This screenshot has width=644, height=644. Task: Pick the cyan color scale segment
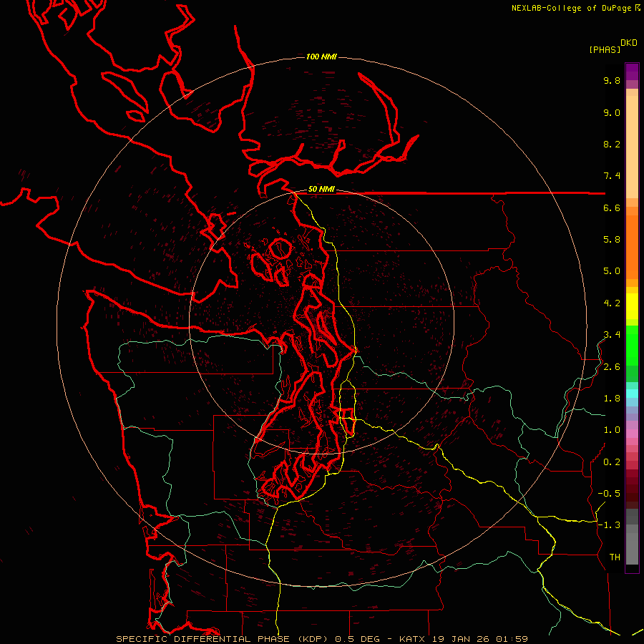632,394
